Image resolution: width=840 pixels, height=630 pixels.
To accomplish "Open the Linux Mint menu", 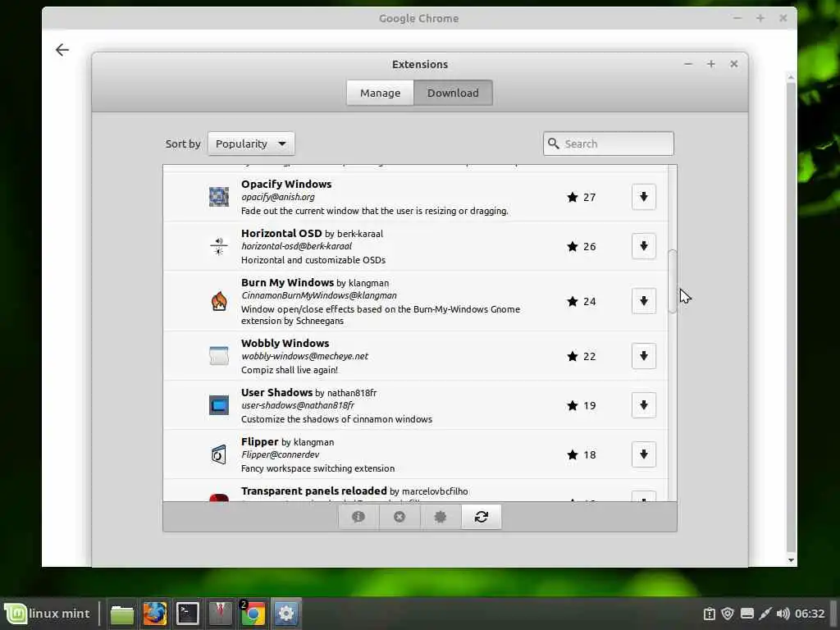I will (47, 614).
